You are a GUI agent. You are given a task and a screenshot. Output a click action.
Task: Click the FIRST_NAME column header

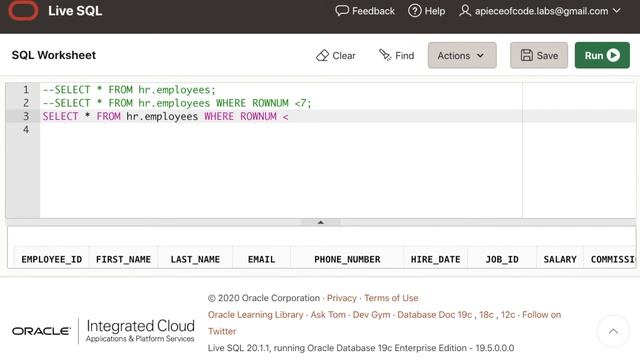pos(123,259)
